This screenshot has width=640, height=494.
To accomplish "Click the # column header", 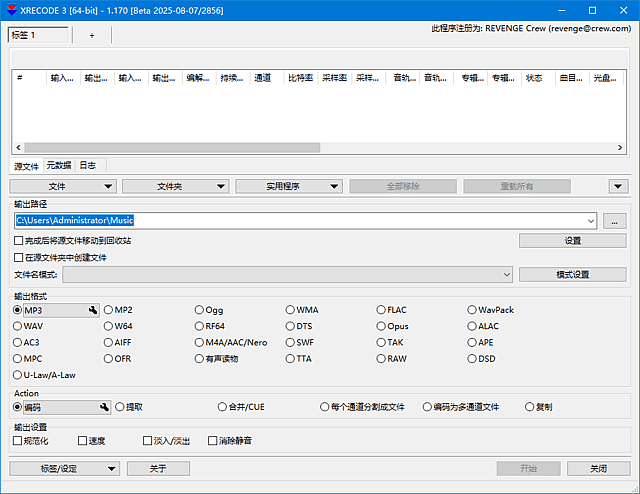I will click(x=29, y=78).
